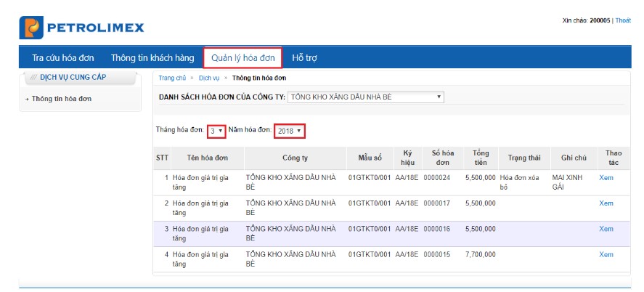
Task: Click the Ký hiệu column header
Action: [407, 158]
